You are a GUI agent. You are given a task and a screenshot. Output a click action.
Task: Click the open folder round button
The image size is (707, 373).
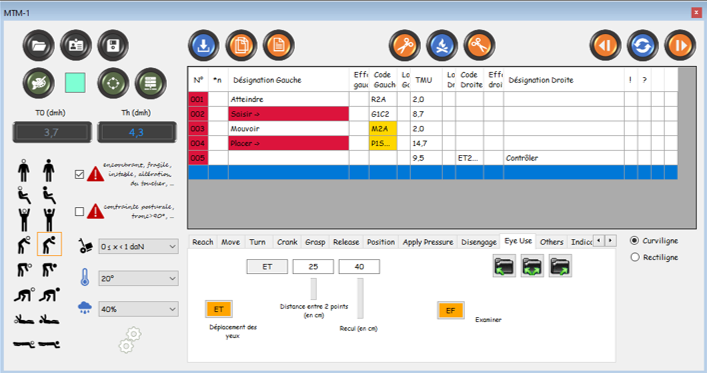(39, 46)
